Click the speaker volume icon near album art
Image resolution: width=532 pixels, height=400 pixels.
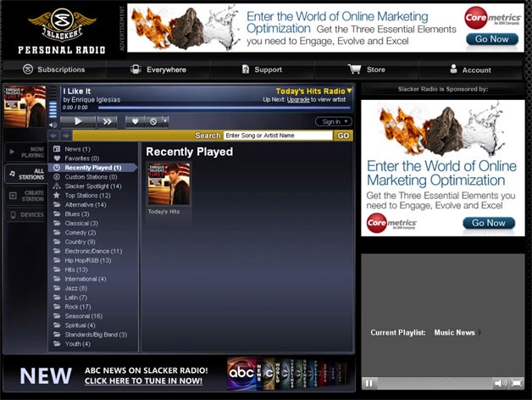tap(53, 125)
